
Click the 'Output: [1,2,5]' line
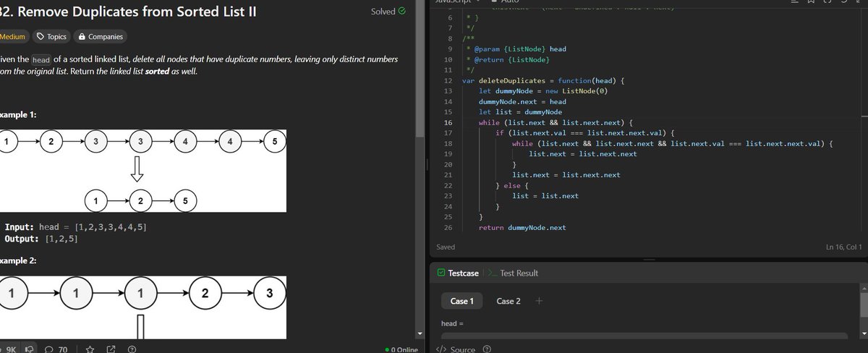(41, 238)
